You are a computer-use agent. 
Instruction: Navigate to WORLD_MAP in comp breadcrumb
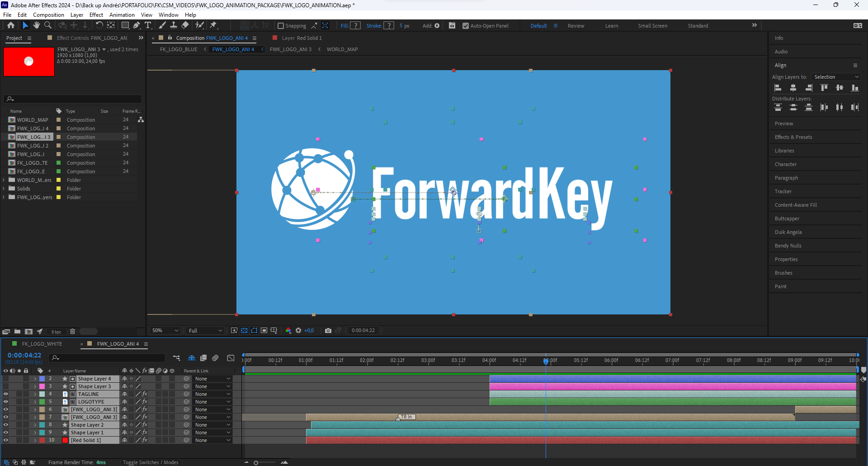[x=342, y=49]
